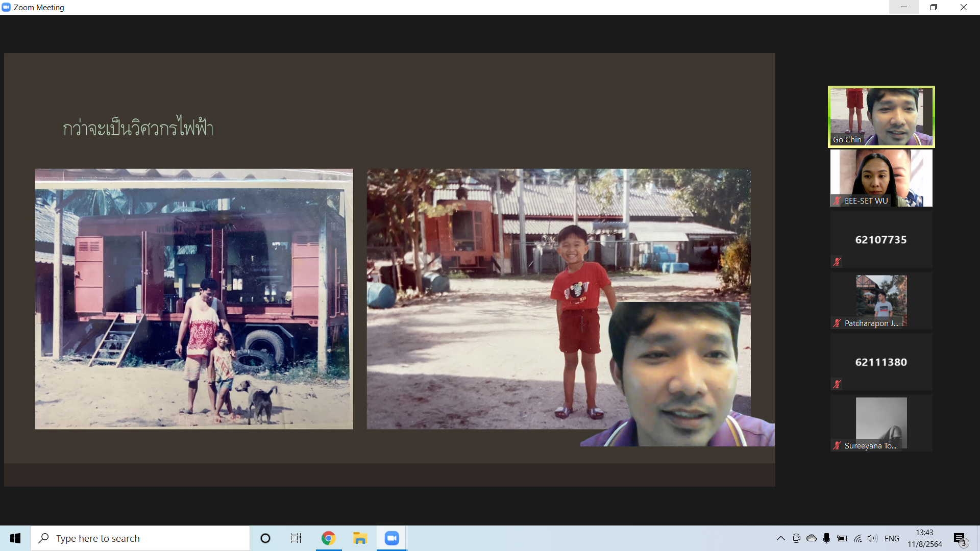Screen dimensions: 980x551
Task: Select the EEE-SET WU participant video
Action: [881, 178]
